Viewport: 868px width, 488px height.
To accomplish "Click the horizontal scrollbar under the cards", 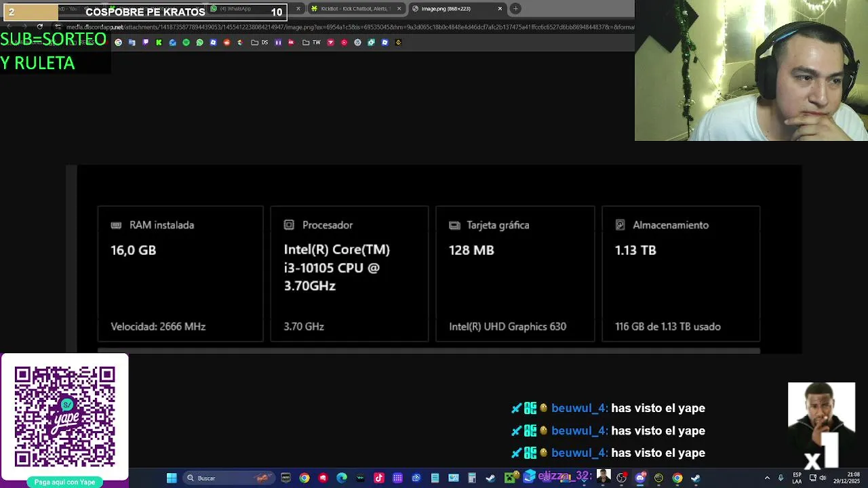I will (x=429, y=351).
